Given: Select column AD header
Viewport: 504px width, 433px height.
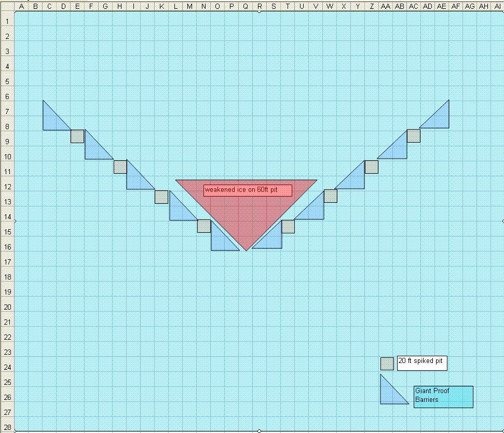Looking at the screenshot, I should point(428,6).
